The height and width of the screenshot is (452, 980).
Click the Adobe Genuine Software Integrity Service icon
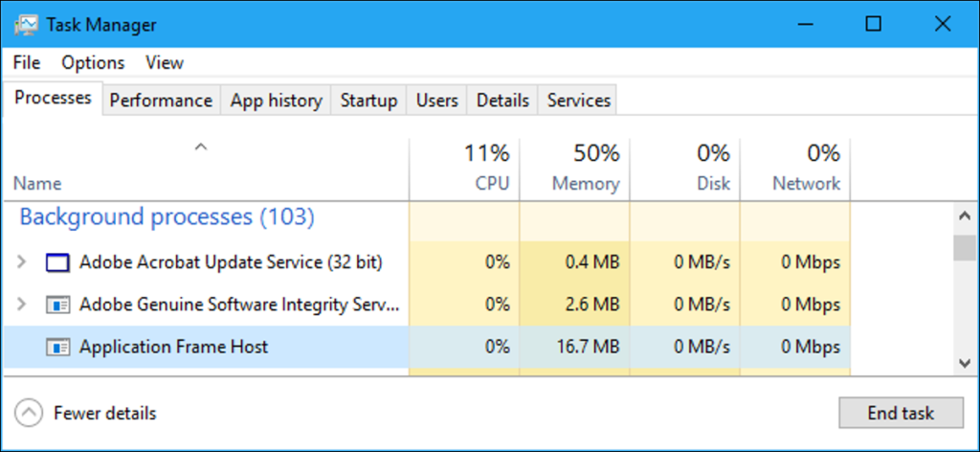coord(58,305)
